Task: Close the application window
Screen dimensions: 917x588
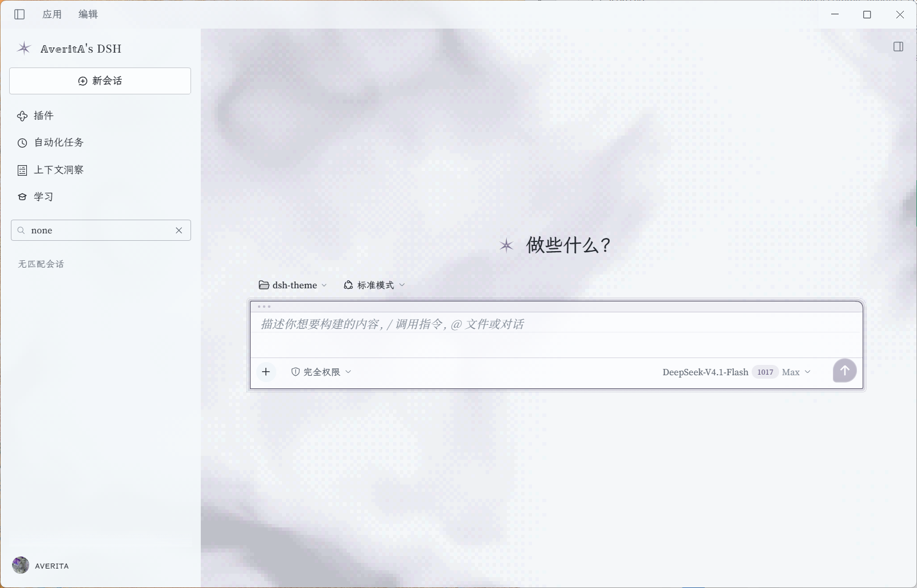Action: tap(900, 14)
